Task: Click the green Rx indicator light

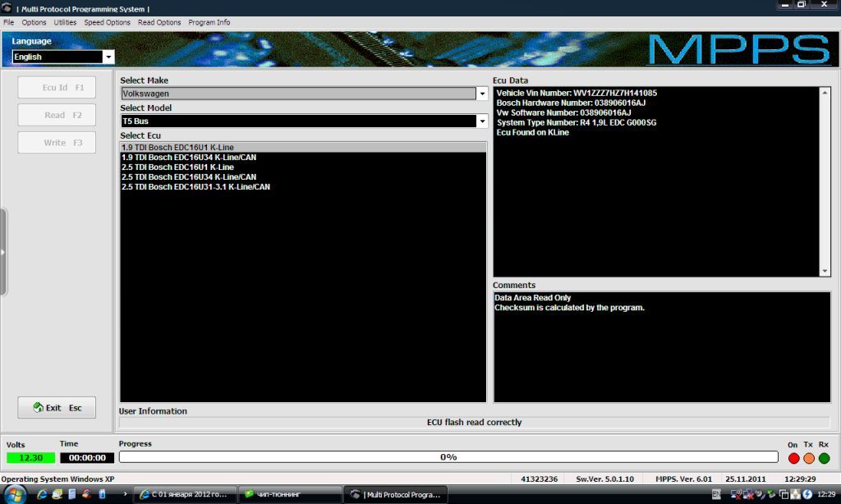Action: tap(825, 458)
